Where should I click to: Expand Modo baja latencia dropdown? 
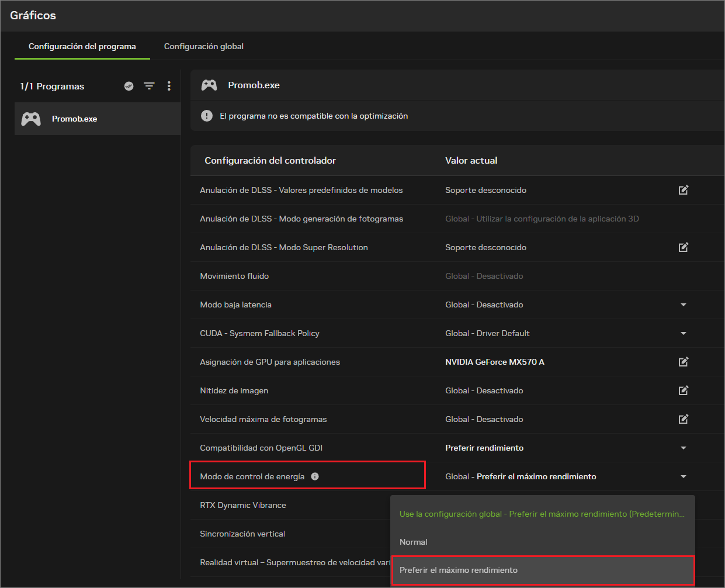pos(684,305)
